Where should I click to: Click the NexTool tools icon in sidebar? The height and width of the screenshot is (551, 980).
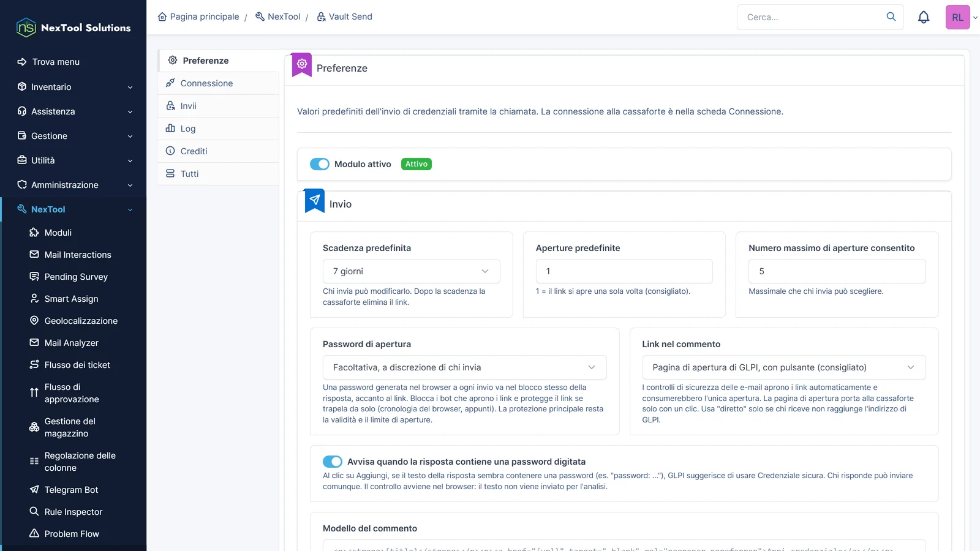pyautogui.click(x=22, y=209)
